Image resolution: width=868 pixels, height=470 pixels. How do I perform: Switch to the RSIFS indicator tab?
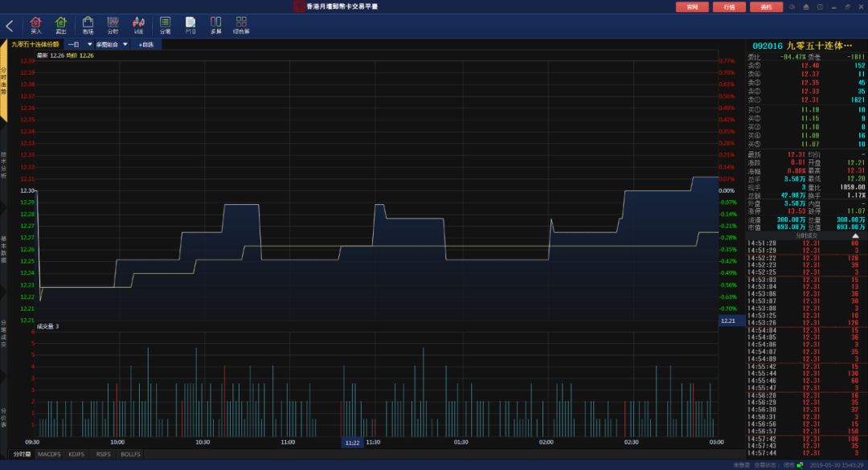point(103,454)
